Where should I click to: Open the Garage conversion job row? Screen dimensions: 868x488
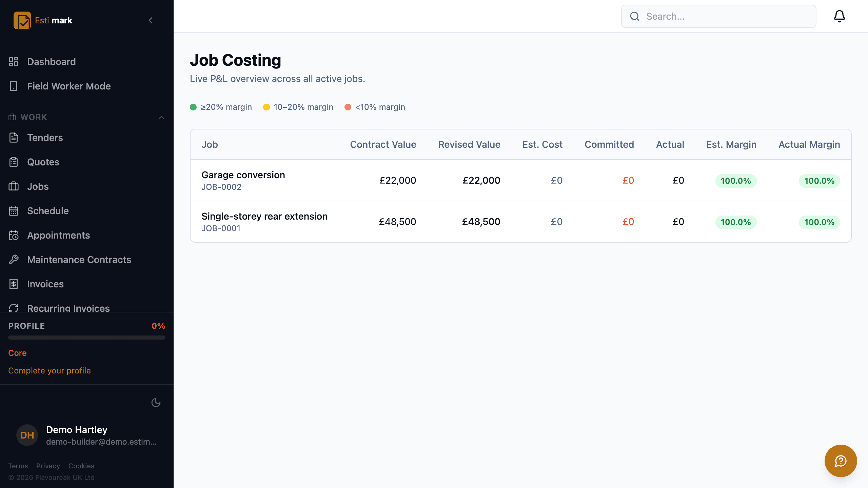tap(521, 180)
